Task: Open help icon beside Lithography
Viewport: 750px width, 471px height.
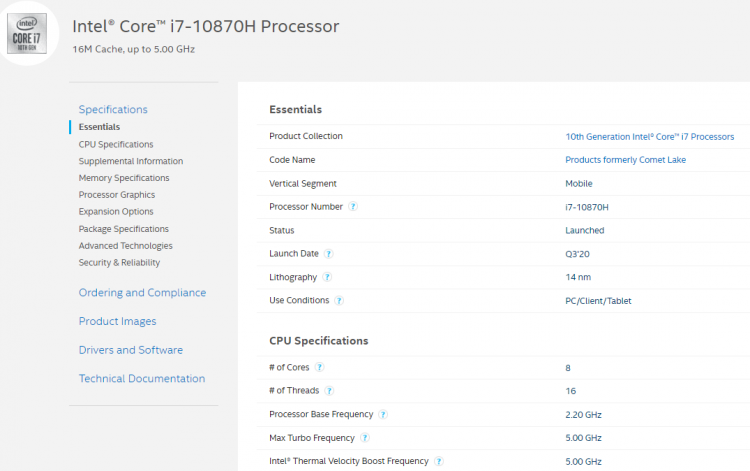Action: (327, 277)
